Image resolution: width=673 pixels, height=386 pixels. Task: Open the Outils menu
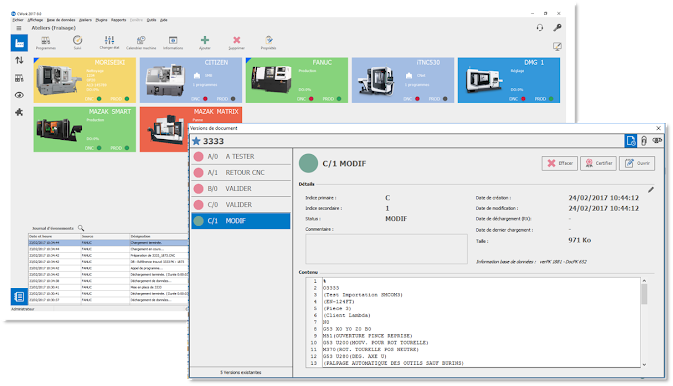tap(152, 20)
